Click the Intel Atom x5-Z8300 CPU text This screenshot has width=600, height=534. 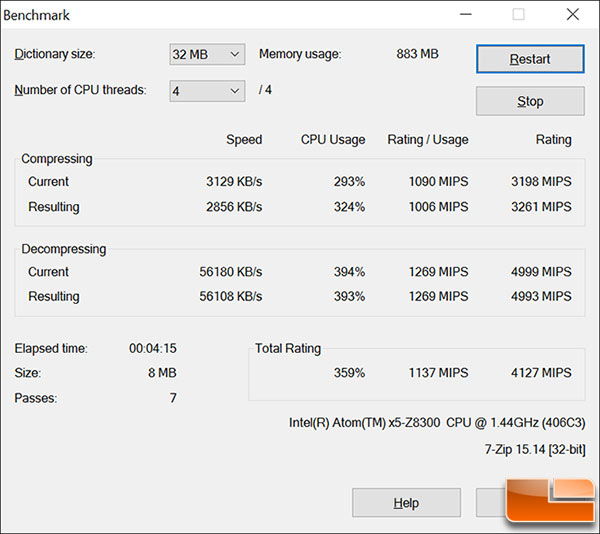pos(437,423)
